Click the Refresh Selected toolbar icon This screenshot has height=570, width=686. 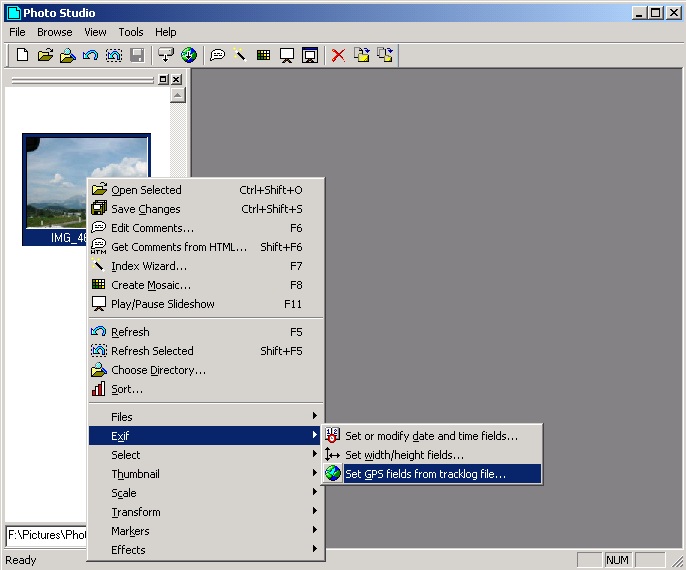pyautogui.click(x=114, y=55)
